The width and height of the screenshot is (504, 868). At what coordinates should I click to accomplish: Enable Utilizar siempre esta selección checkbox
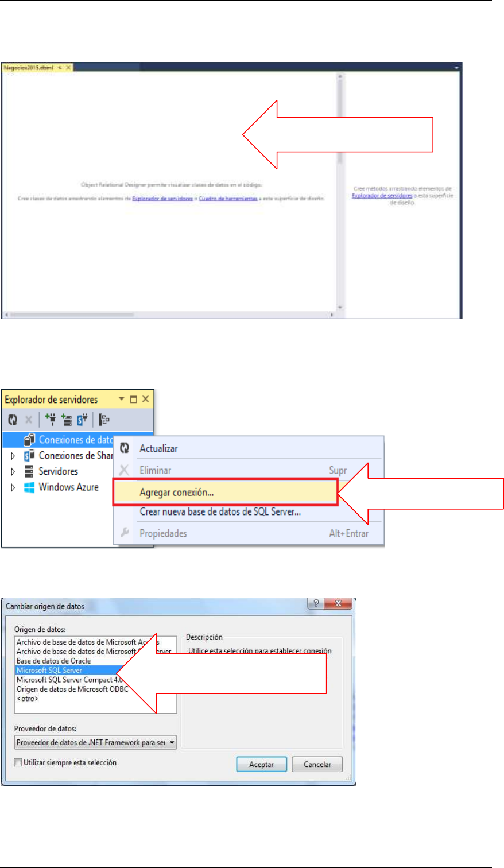[x=18, y=762]
